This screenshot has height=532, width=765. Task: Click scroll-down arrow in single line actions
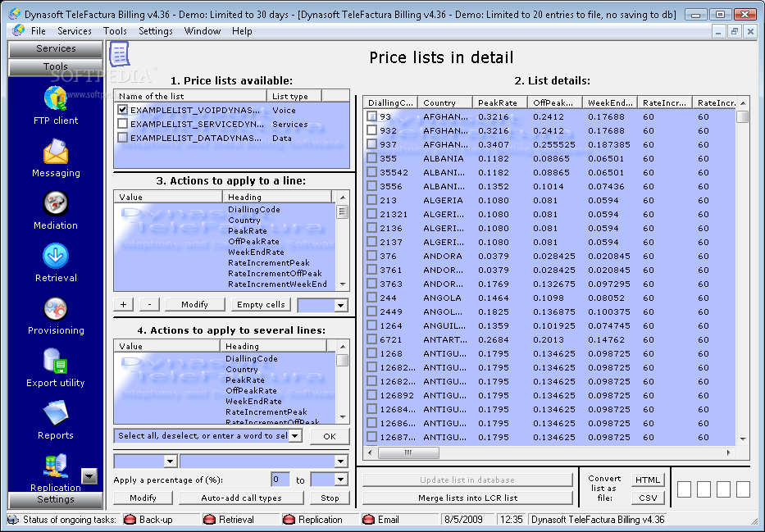tap(343, 284)
